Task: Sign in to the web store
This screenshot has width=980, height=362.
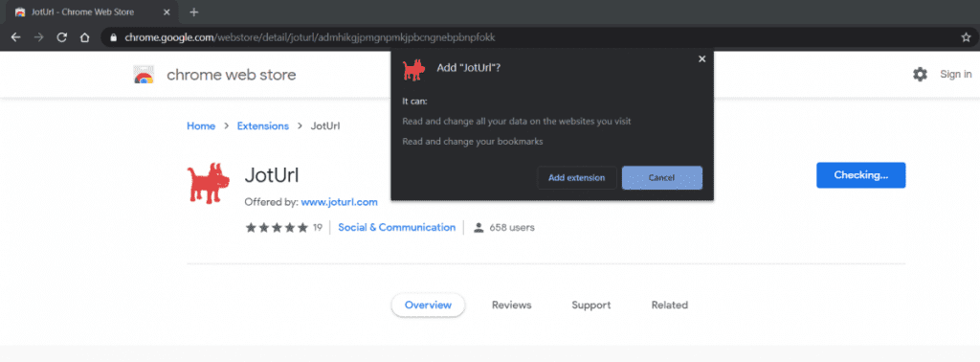Action: 956,75
